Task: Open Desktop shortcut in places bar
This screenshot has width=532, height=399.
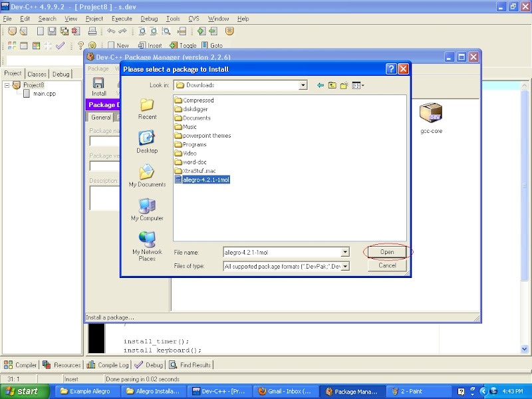Action: [147, 142]
